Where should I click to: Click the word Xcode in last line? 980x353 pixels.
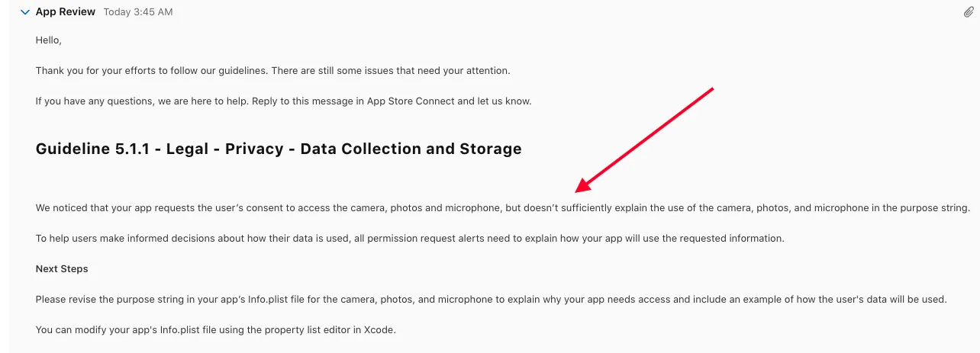pos(382,329)
